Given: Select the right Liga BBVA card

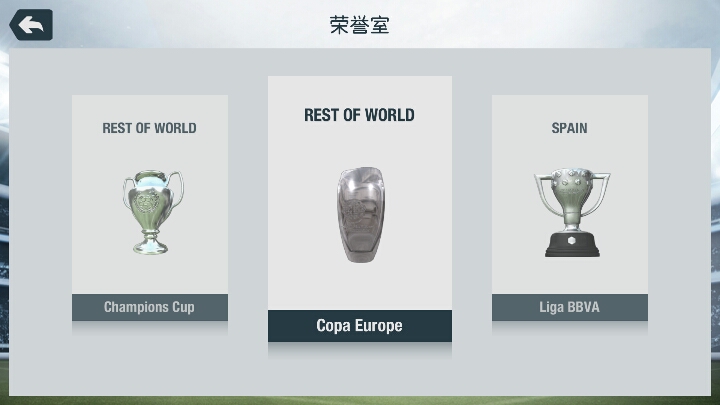Looking at the screenshot, I should [x=570, y=208].
